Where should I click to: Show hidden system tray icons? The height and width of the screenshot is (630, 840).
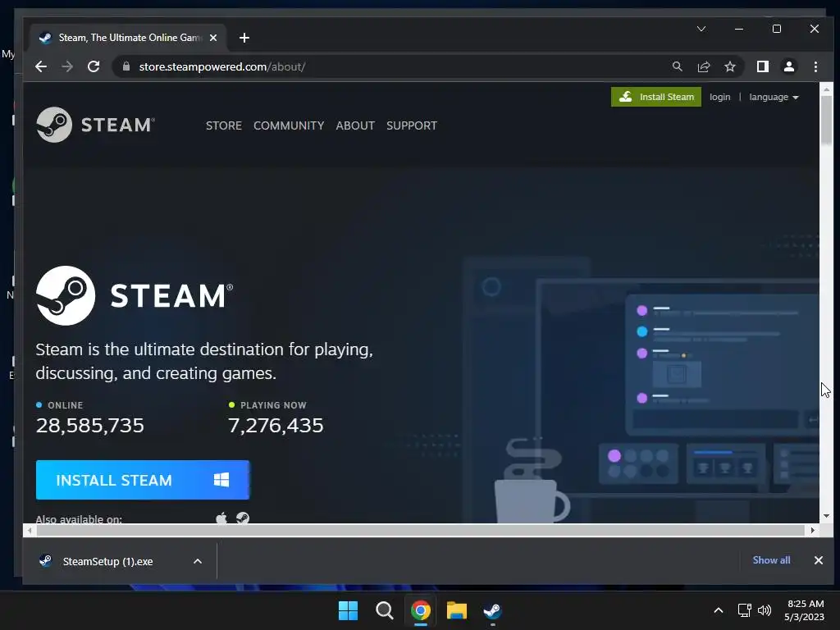719,610
